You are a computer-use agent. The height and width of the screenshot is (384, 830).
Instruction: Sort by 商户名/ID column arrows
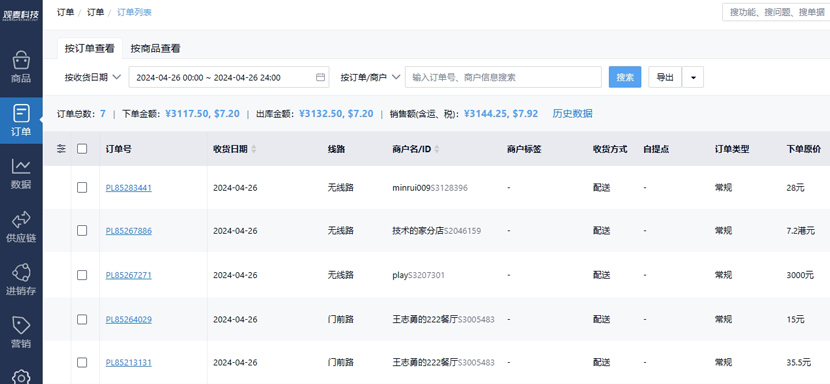coord(437,149)
